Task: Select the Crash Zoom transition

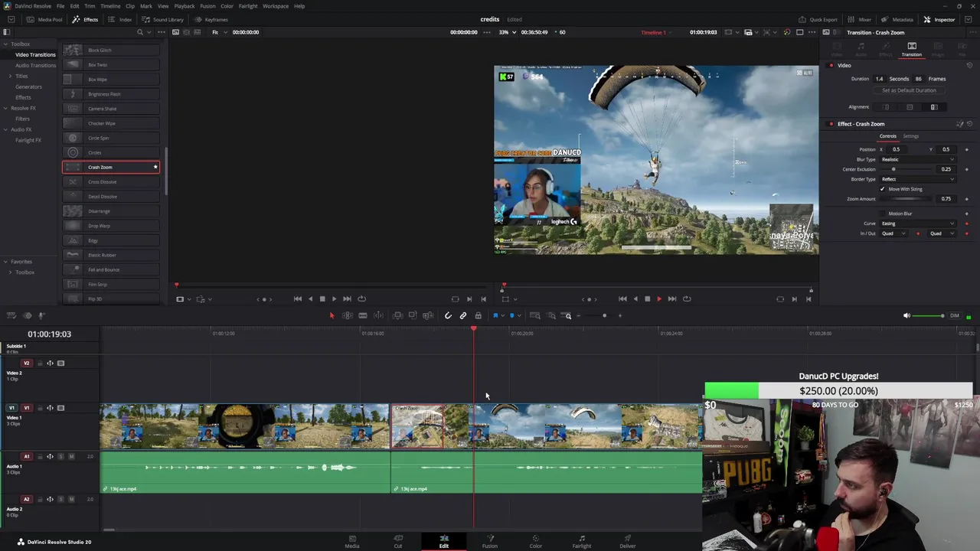Action: click(x=111, y=167)
